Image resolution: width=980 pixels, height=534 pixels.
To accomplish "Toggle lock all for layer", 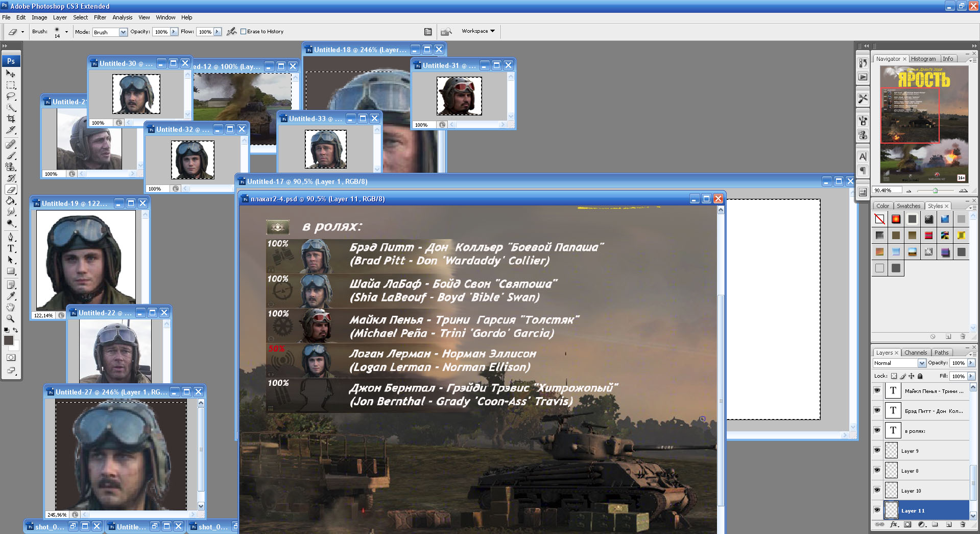I will coord(920,376).
